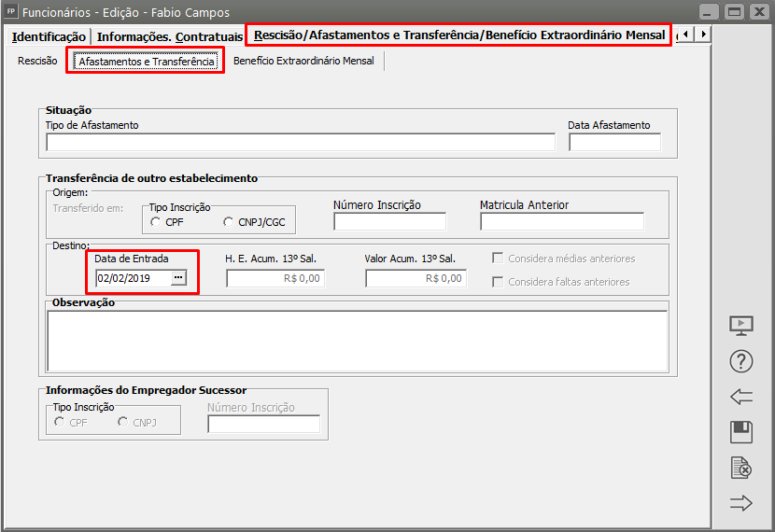Screen dimensions: 775x532
Task: Go to previous record with left arrow
Action: click(740, 397)
